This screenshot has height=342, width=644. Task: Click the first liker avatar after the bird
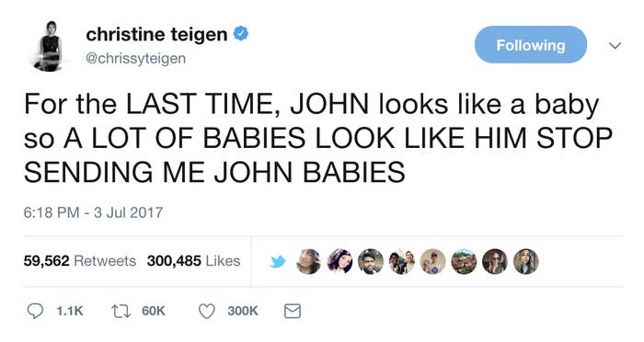point(308,261)
